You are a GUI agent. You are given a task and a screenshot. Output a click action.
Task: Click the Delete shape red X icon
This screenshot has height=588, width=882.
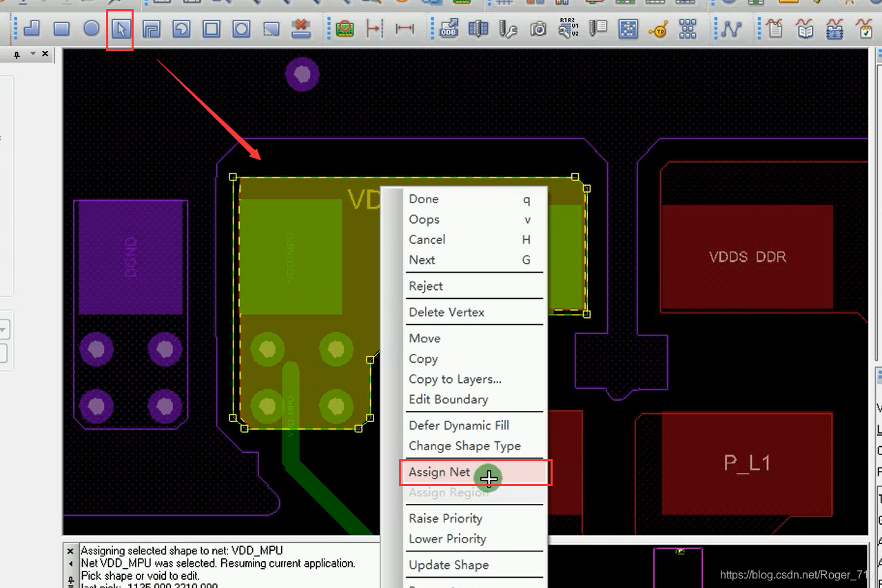click(x=300, y=29)
